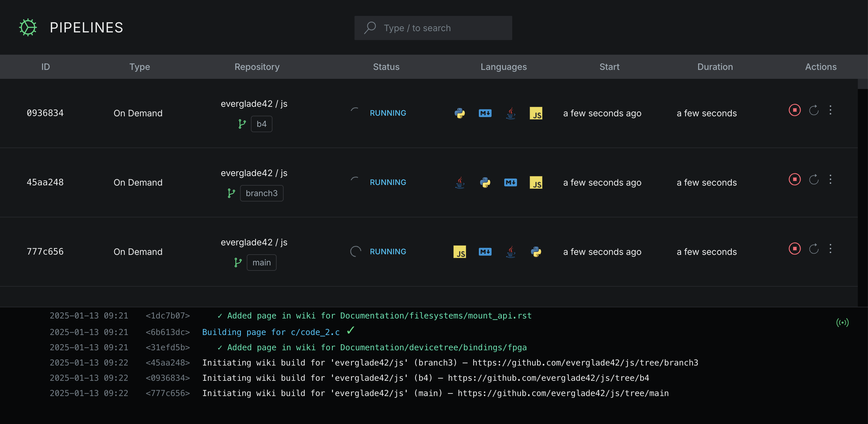Click the ID column header to sort
Image resolution: width=868 pixels, height=424 pixels.
click(46, 66)
